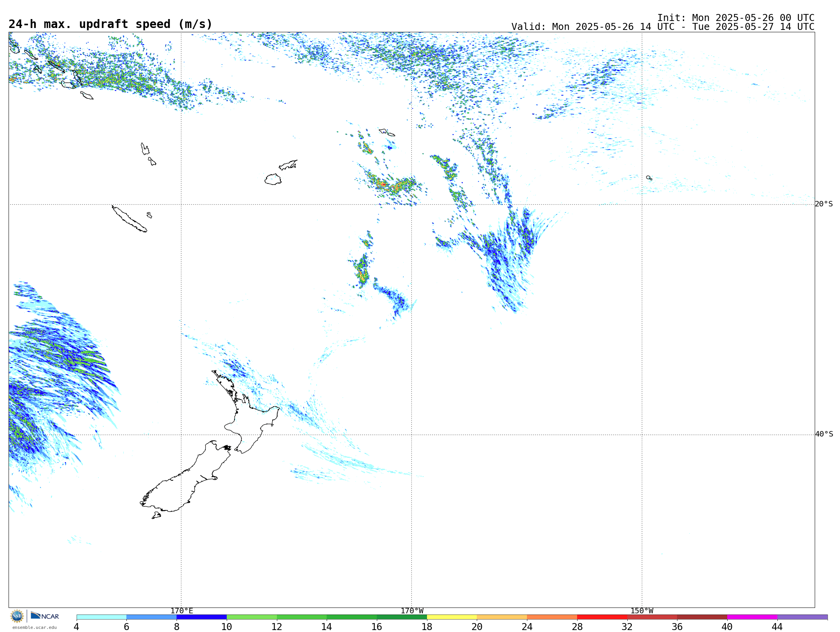Click the dark green 16-18 colorbar swatch
This screenshot has width=840, height=632.
[x=402, y=617]
